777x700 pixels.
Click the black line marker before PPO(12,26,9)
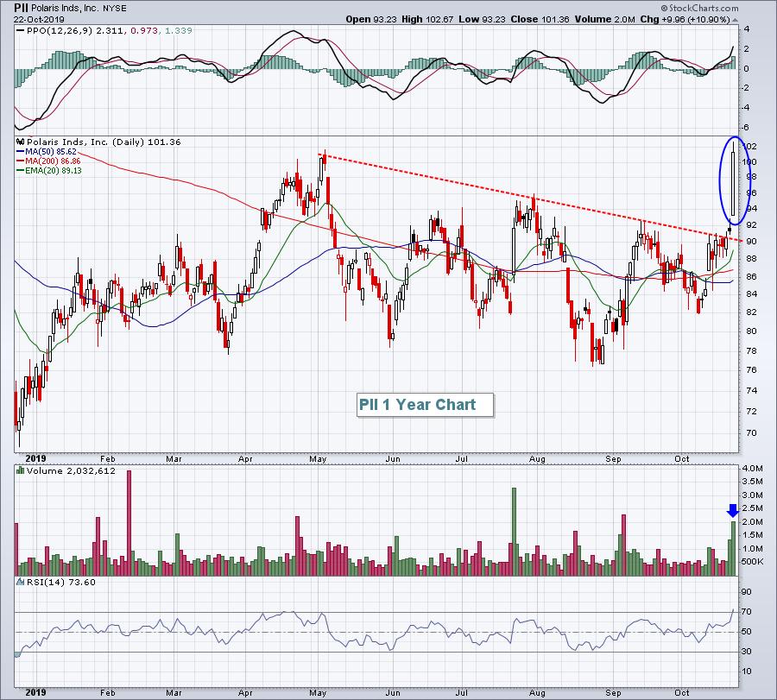click(21, 30)
